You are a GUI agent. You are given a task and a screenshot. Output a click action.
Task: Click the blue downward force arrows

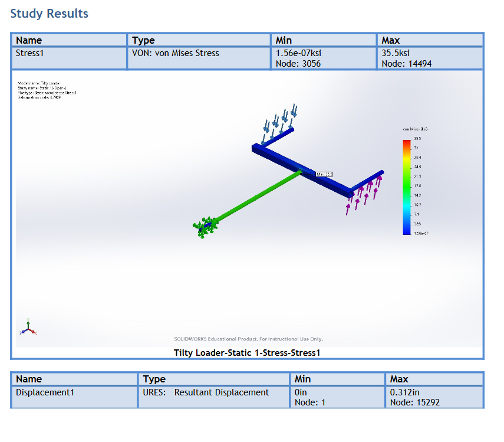point(279,124)
